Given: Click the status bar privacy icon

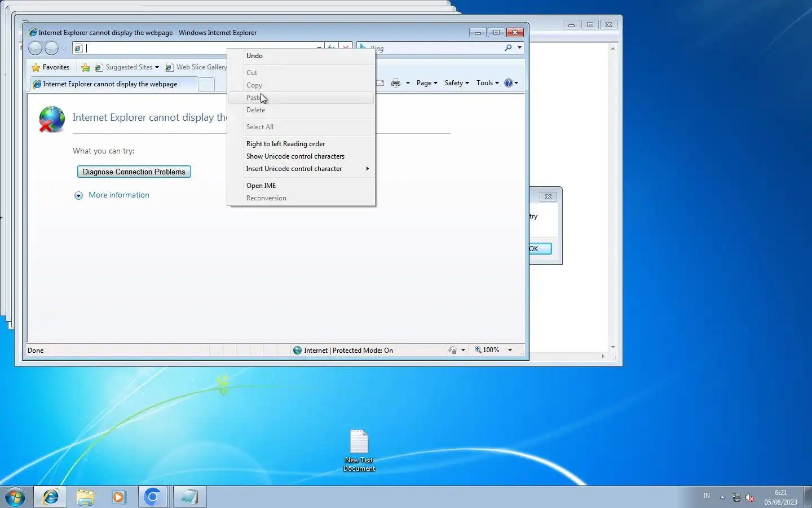Looking at the screenshot, I should (452, 351).
